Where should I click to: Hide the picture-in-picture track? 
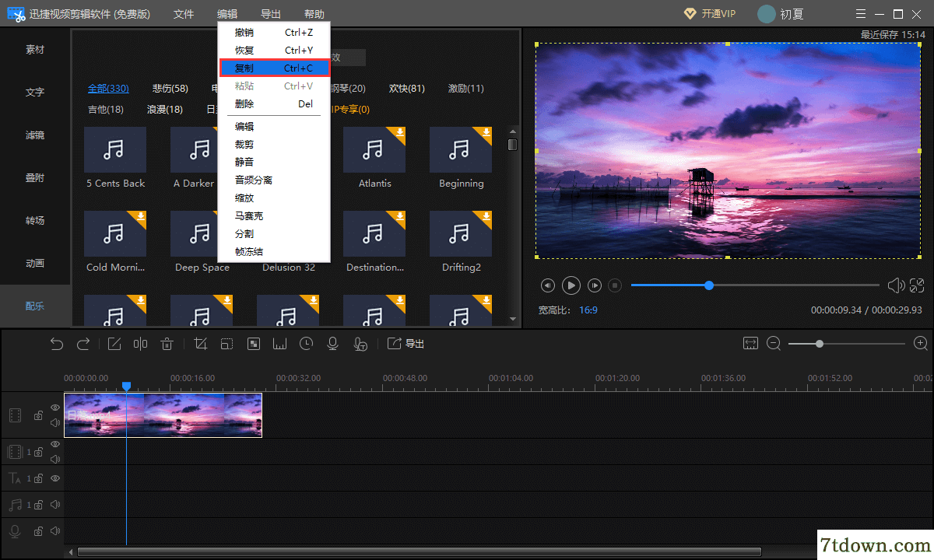coord(55,444)
